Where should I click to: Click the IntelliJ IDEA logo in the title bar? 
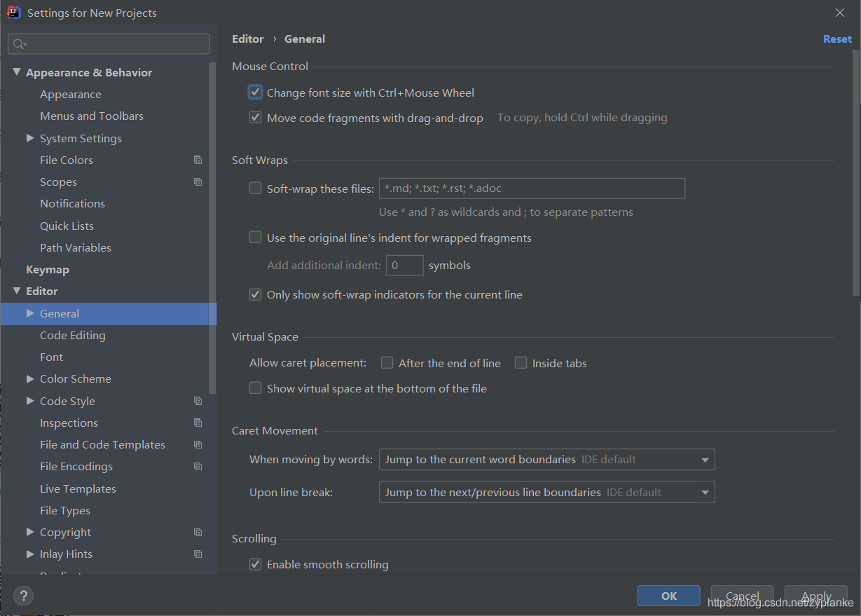point(14,12)
